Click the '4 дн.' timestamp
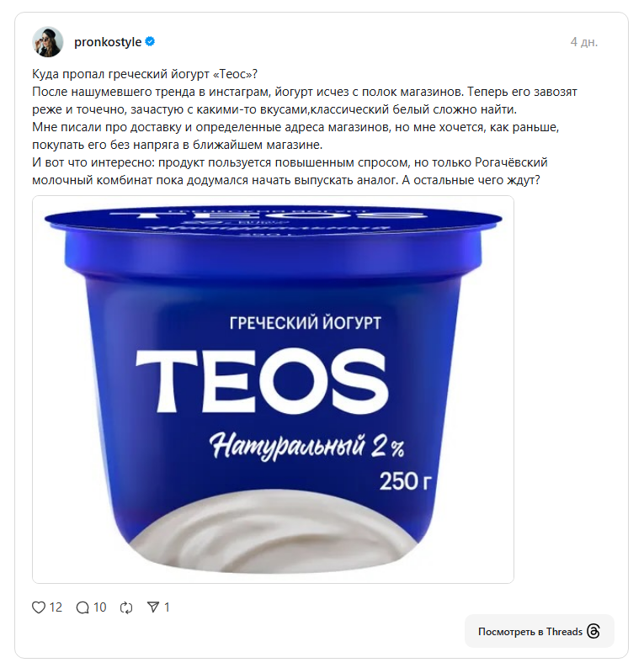 [584, 42]
